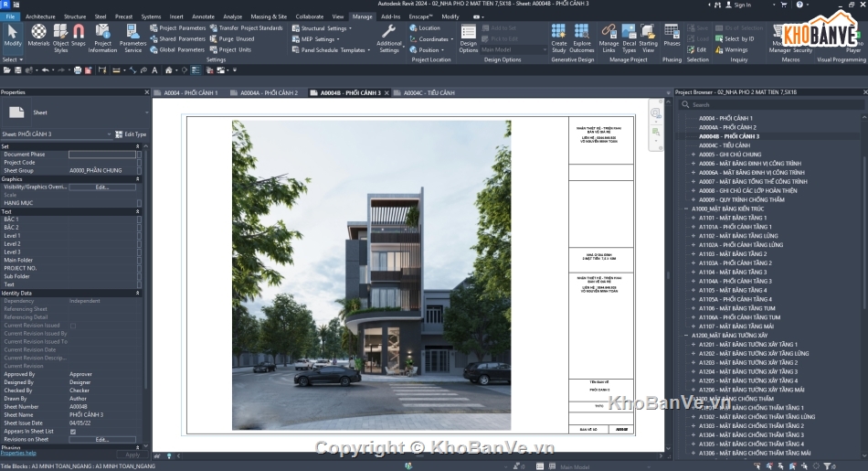Open Coordinates dropdown
Viewport: 868px width, 471px height.
tap(431, 38)
